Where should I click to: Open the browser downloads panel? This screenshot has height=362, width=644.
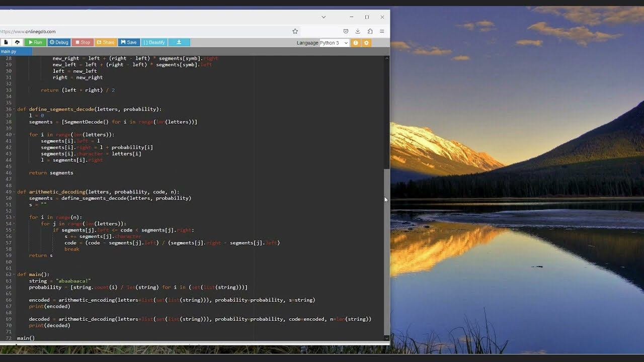coord(358,31)
